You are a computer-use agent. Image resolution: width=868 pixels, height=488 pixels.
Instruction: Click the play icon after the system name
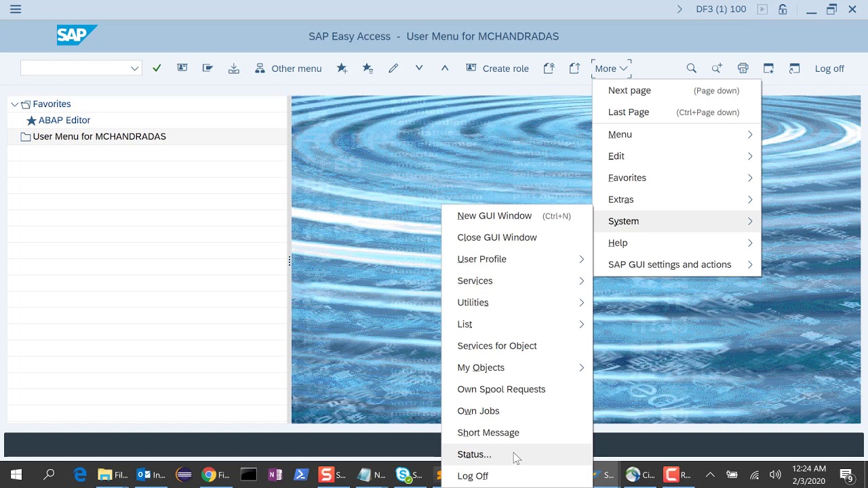click(x=762, y=9)
